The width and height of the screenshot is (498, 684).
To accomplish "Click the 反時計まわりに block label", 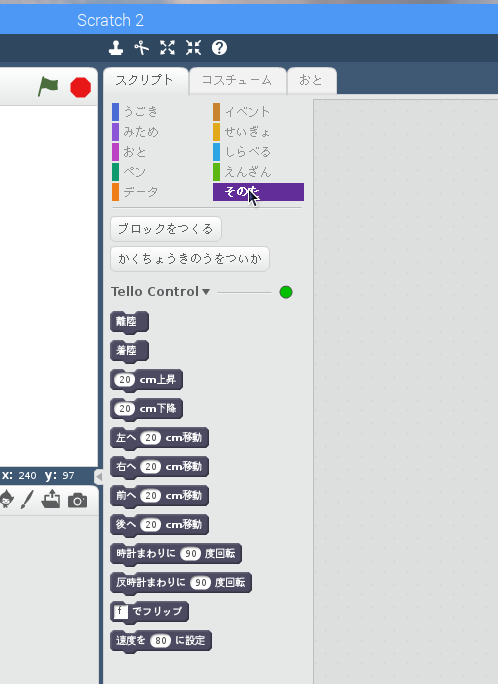I will 150,582.
